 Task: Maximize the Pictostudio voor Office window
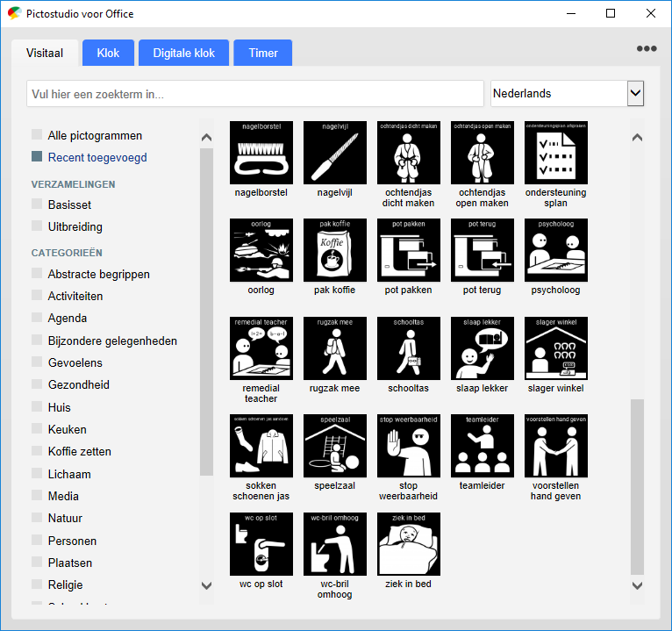click(x=611, y=13)
